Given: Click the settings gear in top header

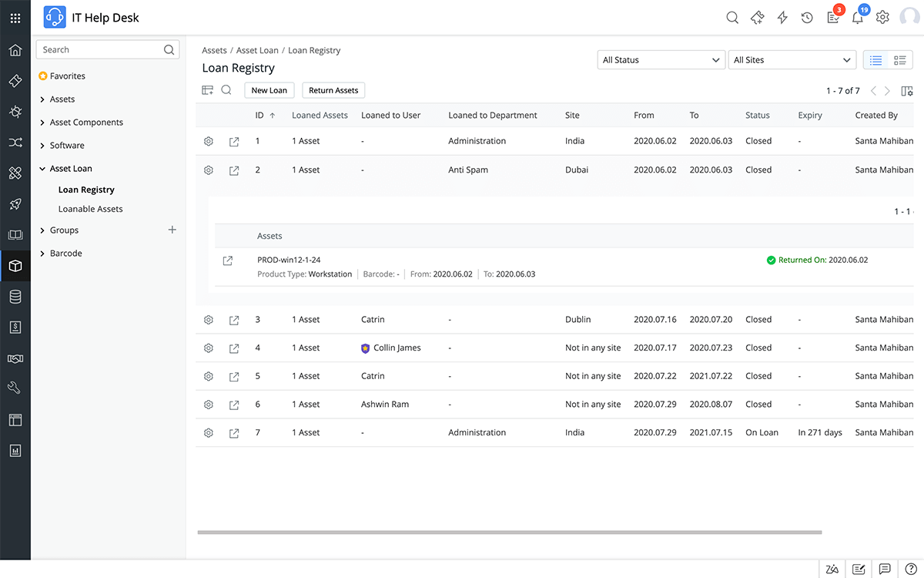Looking at the screenshot, I should pyautogui.click(x=882, y=18).
